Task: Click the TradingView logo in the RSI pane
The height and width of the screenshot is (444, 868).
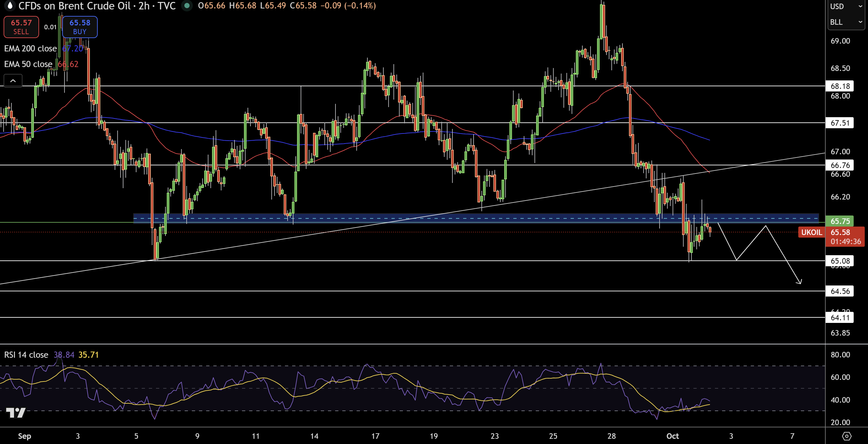Action: click(16, 412)
